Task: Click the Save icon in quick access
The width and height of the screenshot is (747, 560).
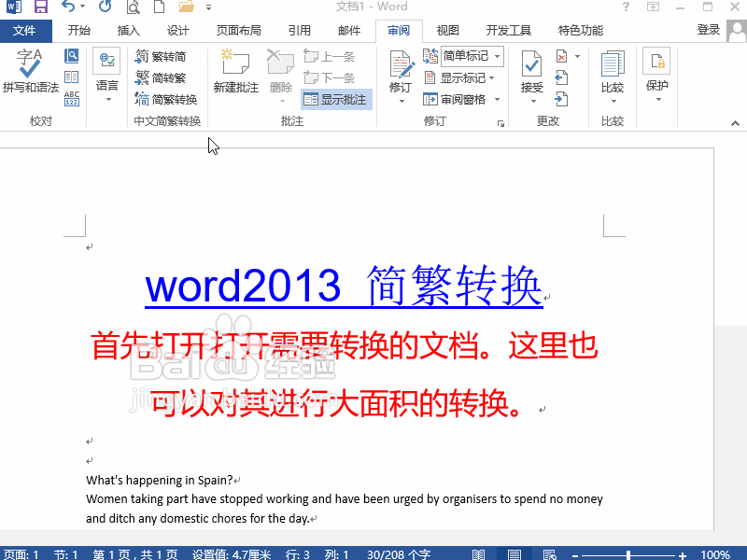Action: coord(41,7)
